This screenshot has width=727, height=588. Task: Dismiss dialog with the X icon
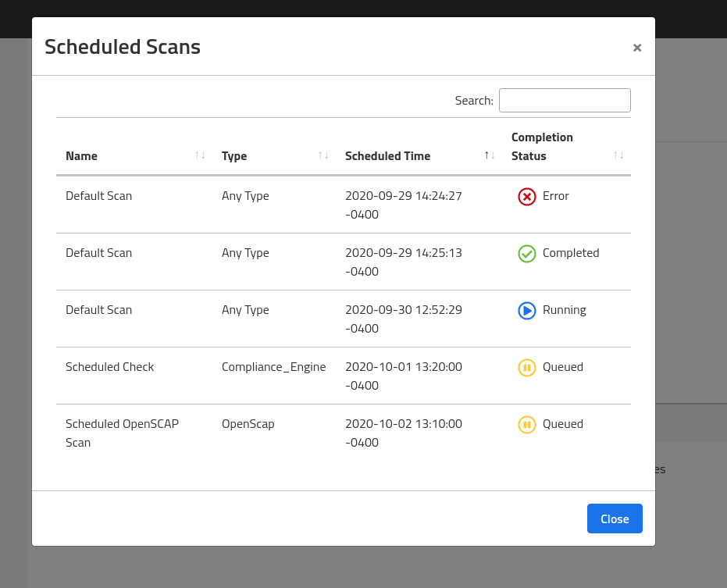[x=637, y=48]
